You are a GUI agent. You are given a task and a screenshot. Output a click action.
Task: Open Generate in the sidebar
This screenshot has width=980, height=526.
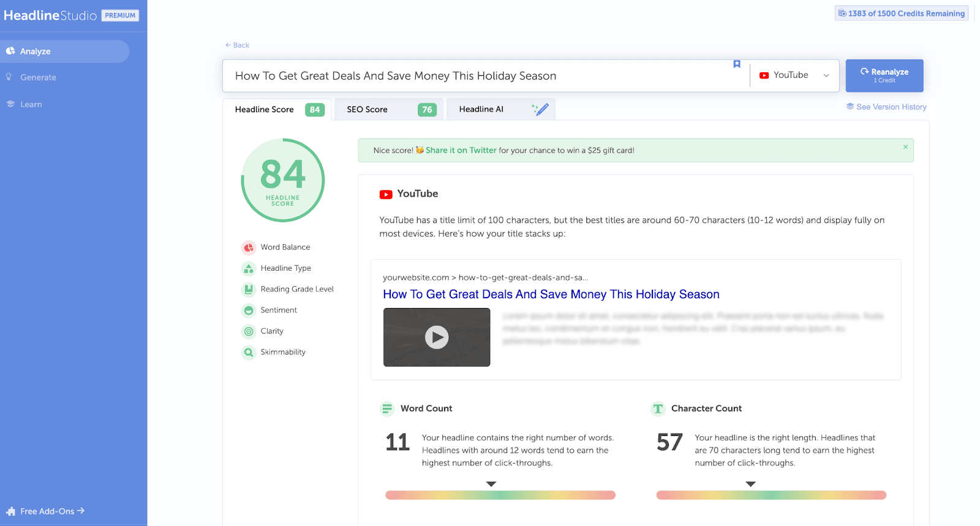pyautogui.click(x=38, y=78)
